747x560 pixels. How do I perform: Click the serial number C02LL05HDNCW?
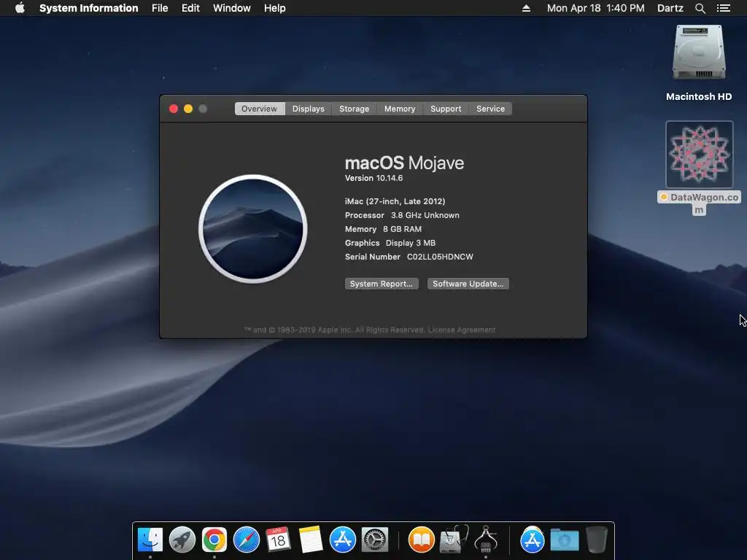click(440, 257)
